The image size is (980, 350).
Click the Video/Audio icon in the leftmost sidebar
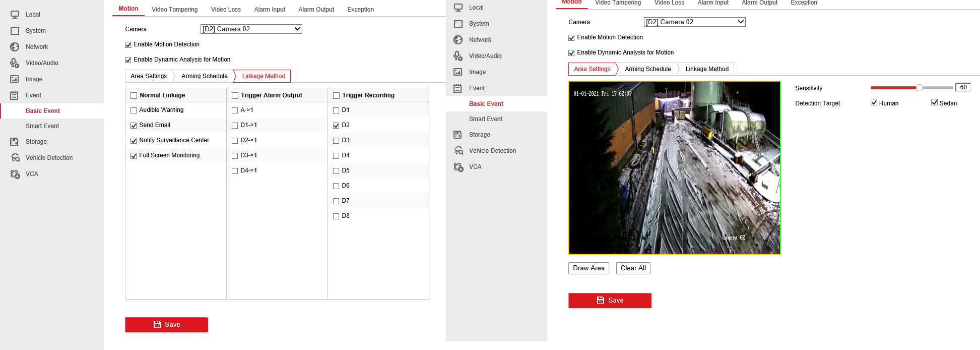[x=15, y=63]
